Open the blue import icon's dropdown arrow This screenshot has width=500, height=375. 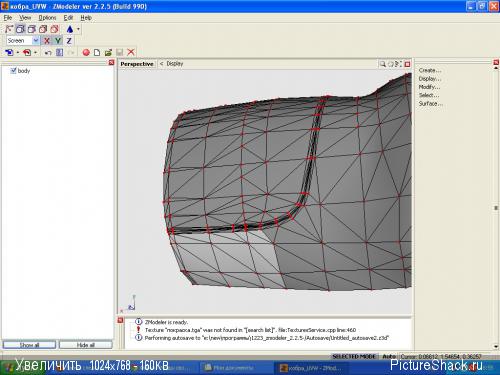(17, 52)
